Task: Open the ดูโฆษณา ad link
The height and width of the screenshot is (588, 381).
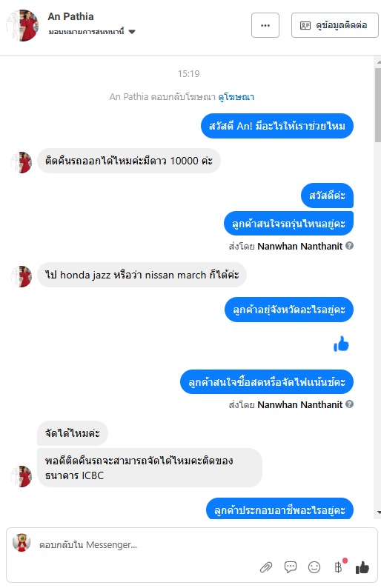Action: coord(236,97)
